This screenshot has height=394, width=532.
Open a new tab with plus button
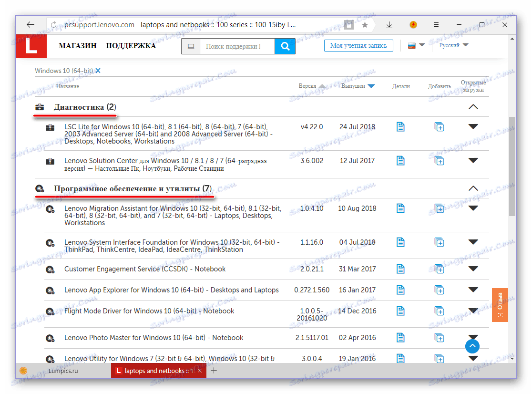[214, 371]
